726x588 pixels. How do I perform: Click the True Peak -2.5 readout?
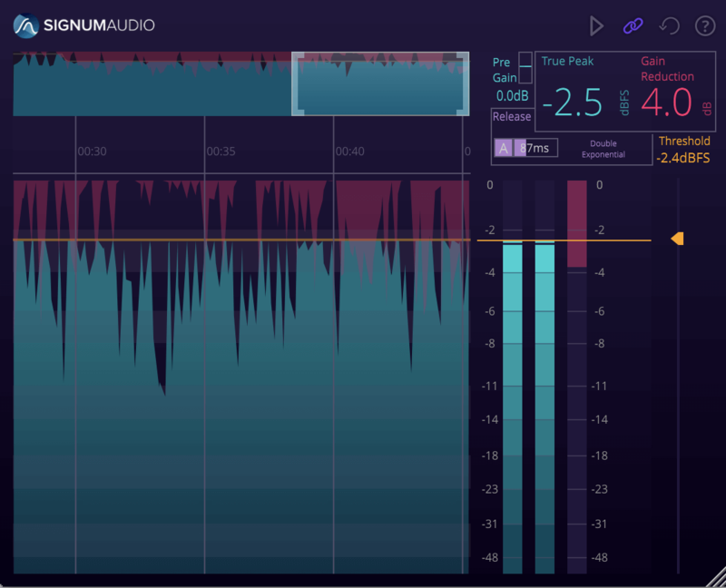pyautogui.click(x=578, y=103)
